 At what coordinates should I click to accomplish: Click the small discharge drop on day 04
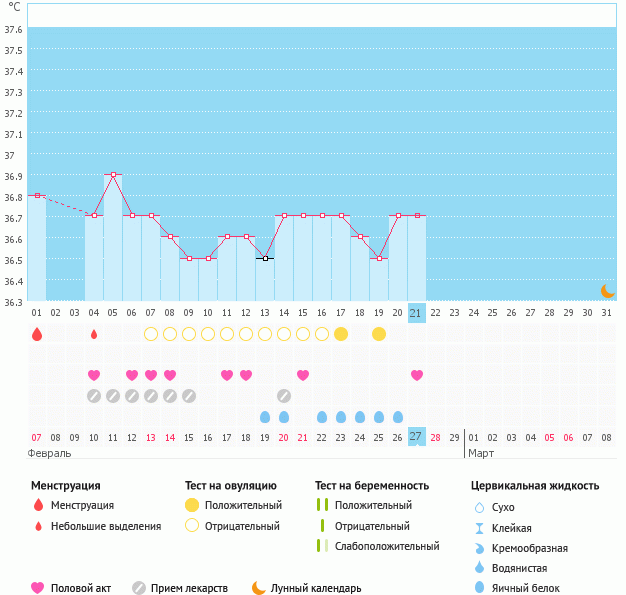(94, 334)
